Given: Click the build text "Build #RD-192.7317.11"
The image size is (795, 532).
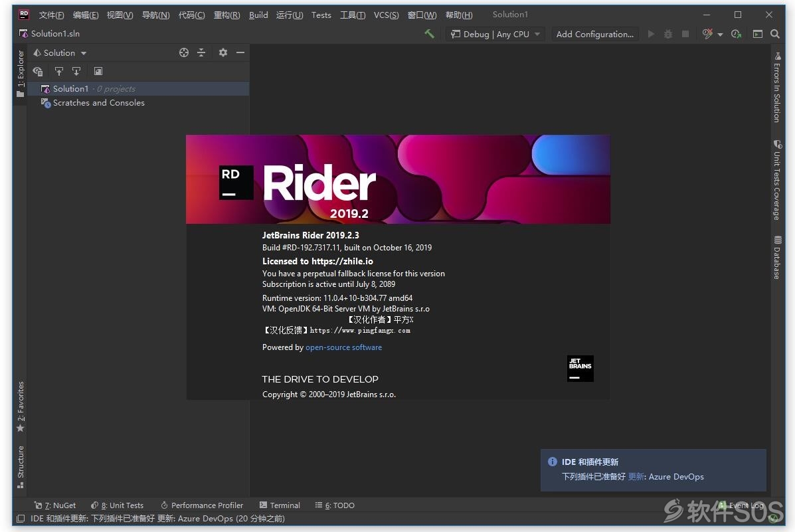Looking at the screenshot, I should (301, 248).
